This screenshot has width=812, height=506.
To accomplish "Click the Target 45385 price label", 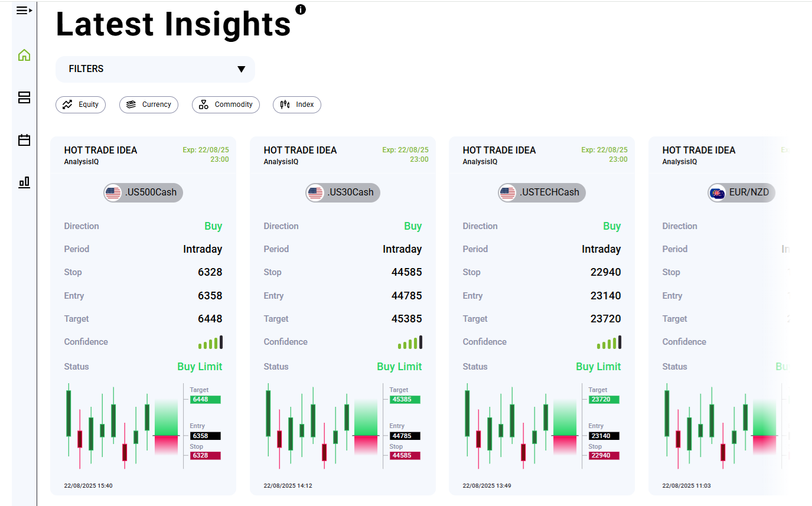I will [x=405, y=400].
